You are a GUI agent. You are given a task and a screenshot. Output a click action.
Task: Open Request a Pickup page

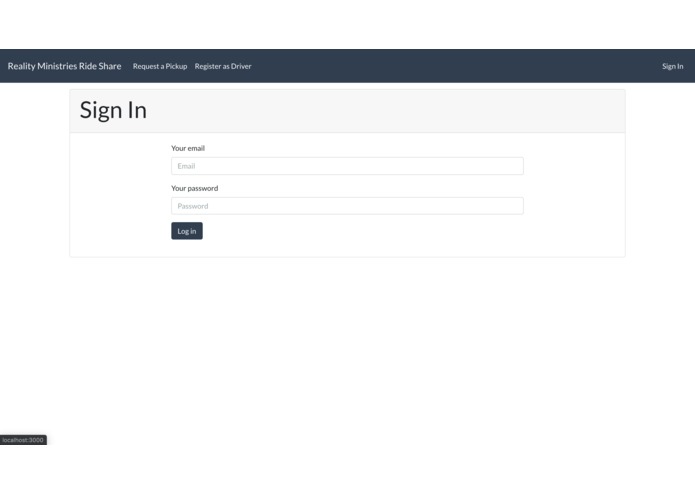[x=160, y=66]
